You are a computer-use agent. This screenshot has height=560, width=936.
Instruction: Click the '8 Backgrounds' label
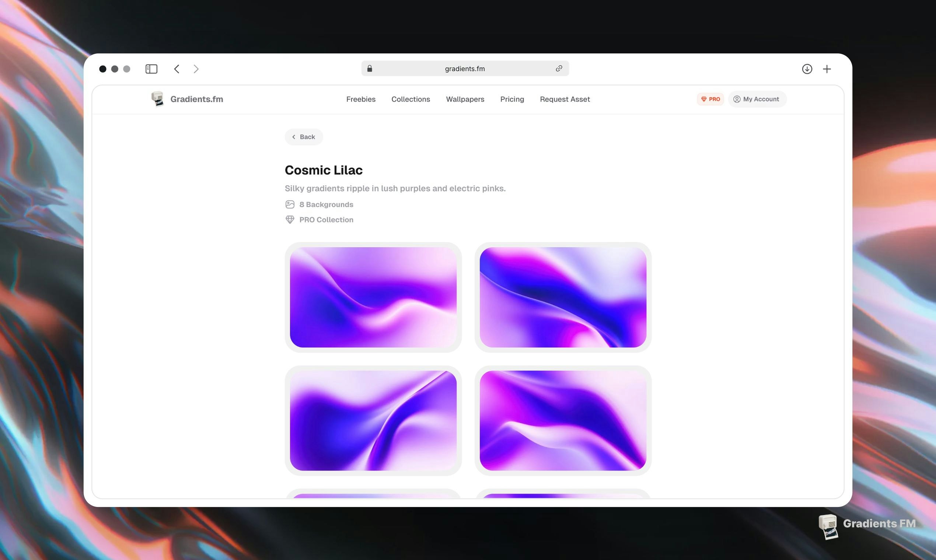click(326, 204)
